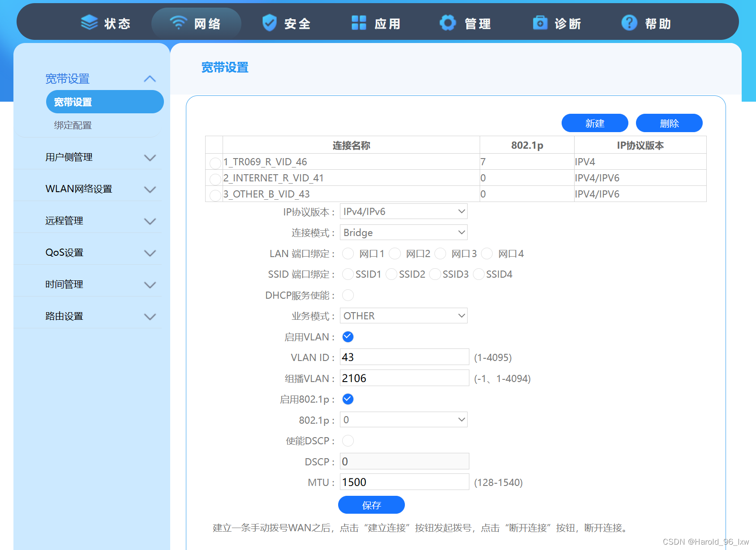756x550 pixels.
Task: Open the 安全 tab
Action: click(x=287, y=23)
